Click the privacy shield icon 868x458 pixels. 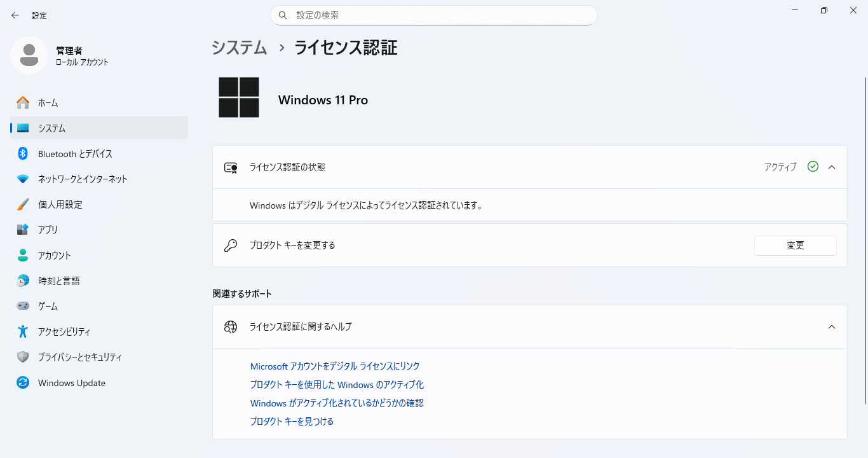pyautogui.click(x=23, y=357)
